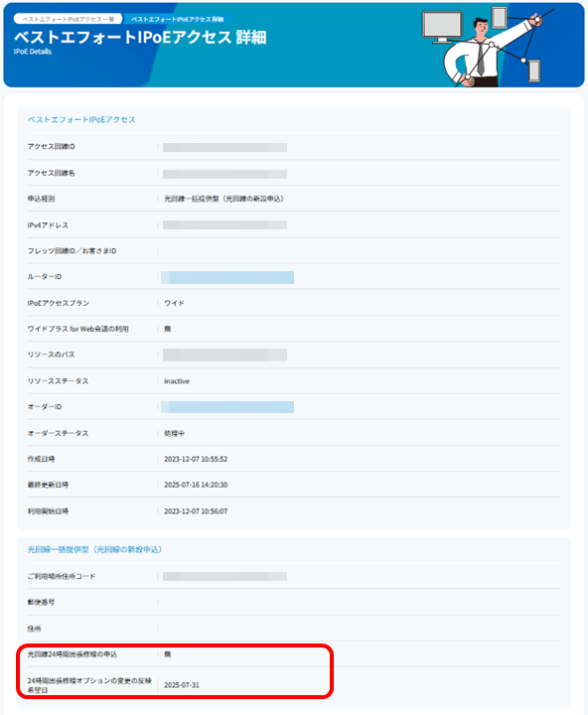
Task: Select the blurred オーダーID value
Action: 227,407
